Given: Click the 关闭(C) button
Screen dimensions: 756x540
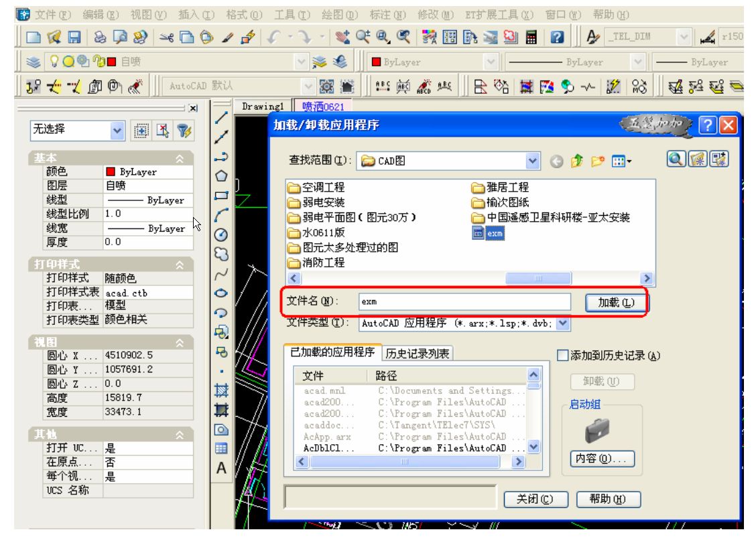Looking at the screenshot, I should tap(535, 499).
